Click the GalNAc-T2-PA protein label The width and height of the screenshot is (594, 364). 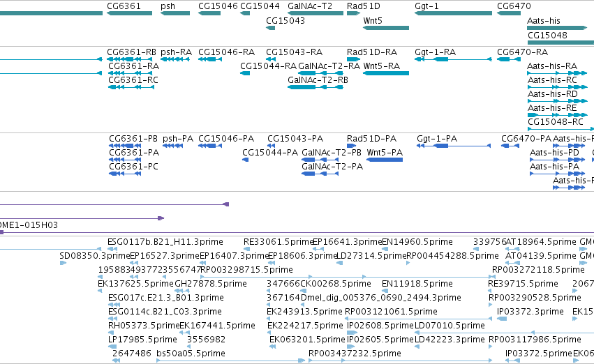tap(332, 167)
